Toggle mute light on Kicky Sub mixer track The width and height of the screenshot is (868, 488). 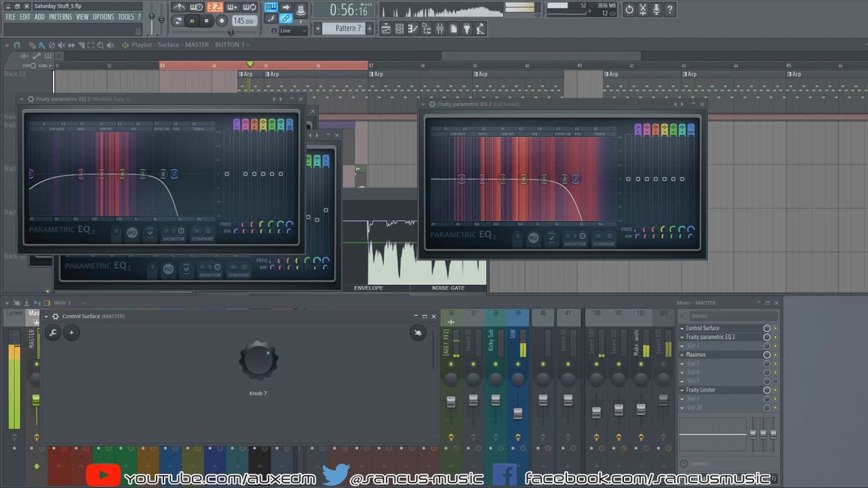point(496,365)
